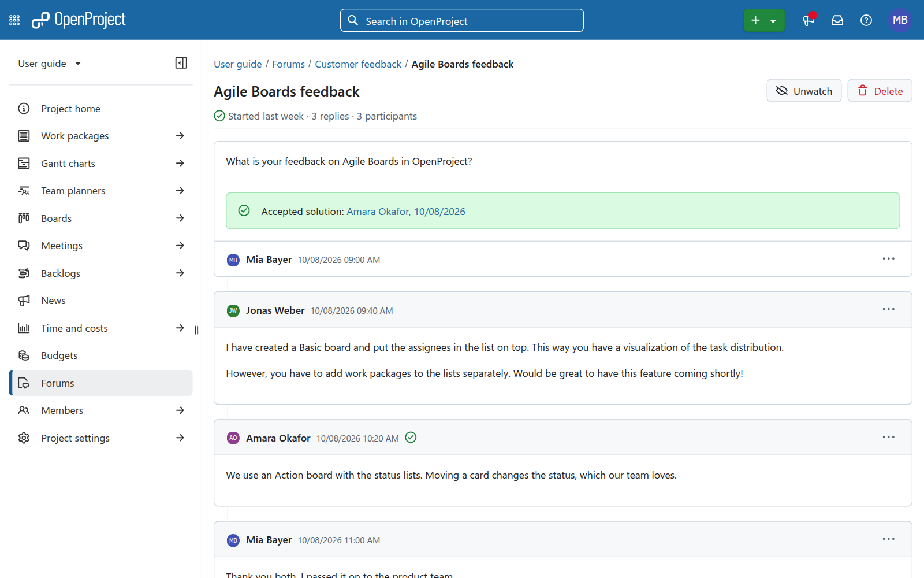Screen dimensions: 924x578
Task: Select Budgets in the sidebar
Action: click(x=101, y=355)
